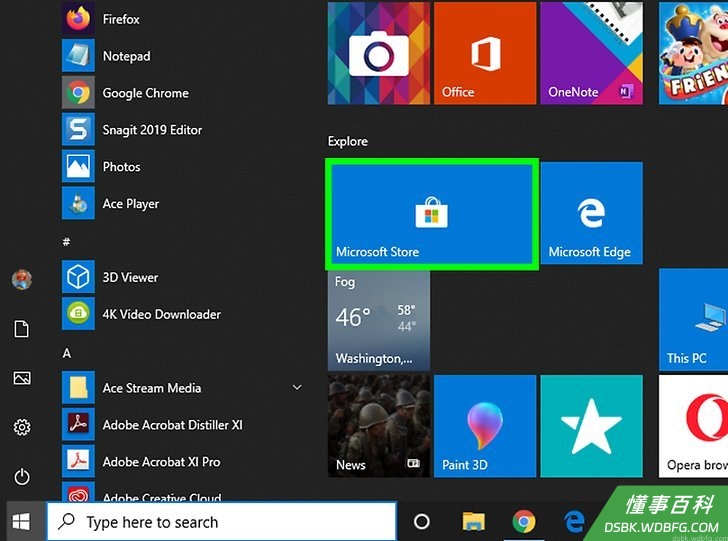Open the Washington weather tile

(x=379, y=320)
